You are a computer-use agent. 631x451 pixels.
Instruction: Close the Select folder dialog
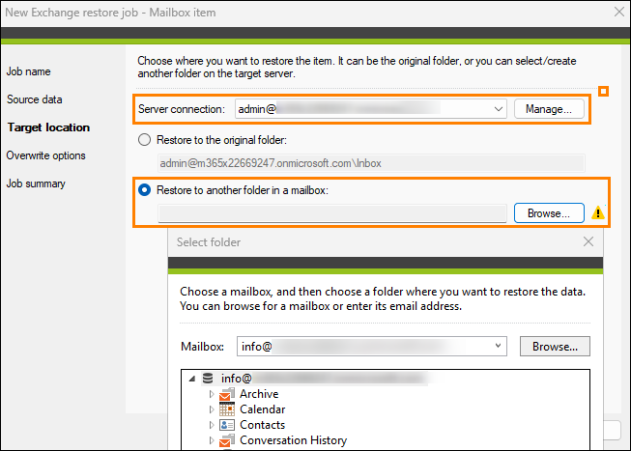point(588,242)
